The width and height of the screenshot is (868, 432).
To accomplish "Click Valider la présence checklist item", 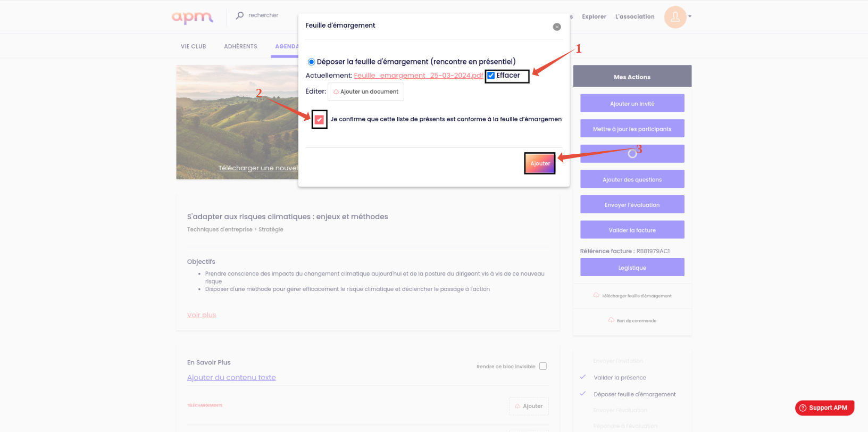I will [620, 378].
